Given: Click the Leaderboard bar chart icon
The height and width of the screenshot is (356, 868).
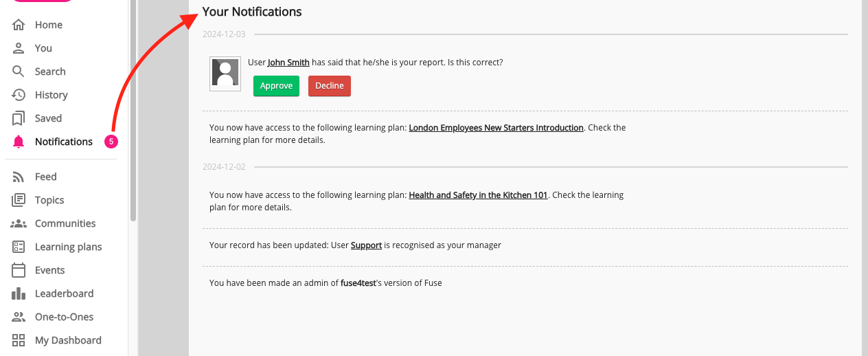Looking at the screenshot, I should click(19, 293).
